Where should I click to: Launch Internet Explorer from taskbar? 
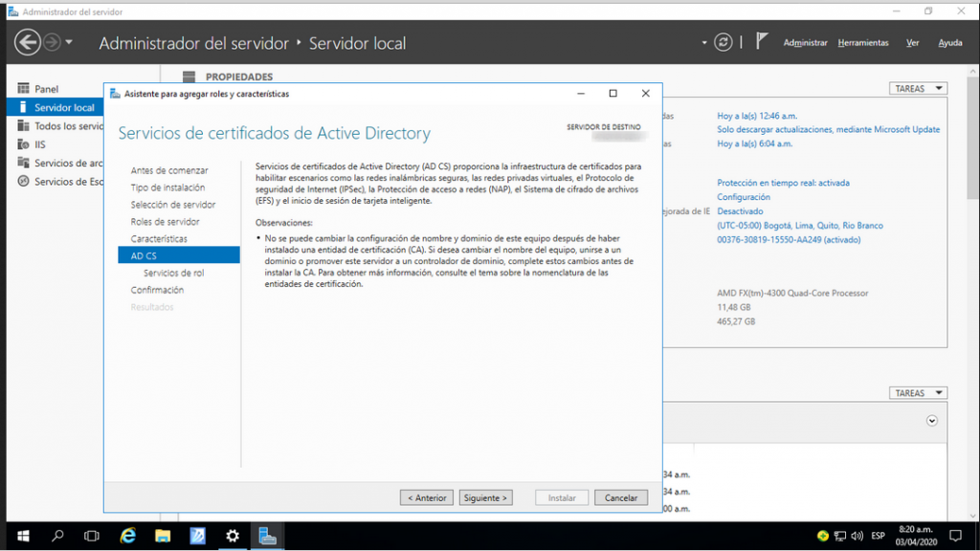click(x=128, y=536)
